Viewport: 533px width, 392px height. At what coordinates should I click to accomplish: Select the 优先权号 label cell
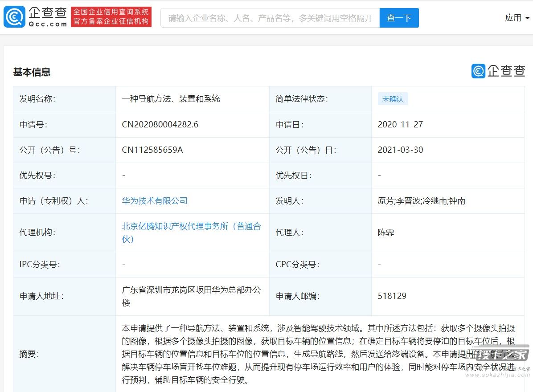(64, 176)
